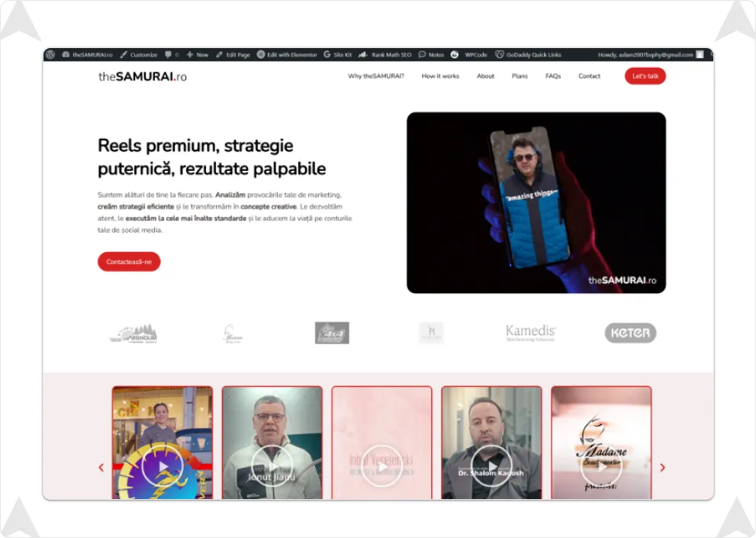Play the Dr. Shalom Kadosh video

(491, 466)
